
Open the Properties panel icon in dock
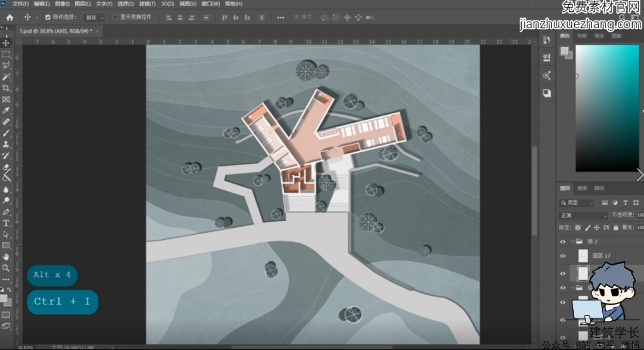[x=547, y=57]
